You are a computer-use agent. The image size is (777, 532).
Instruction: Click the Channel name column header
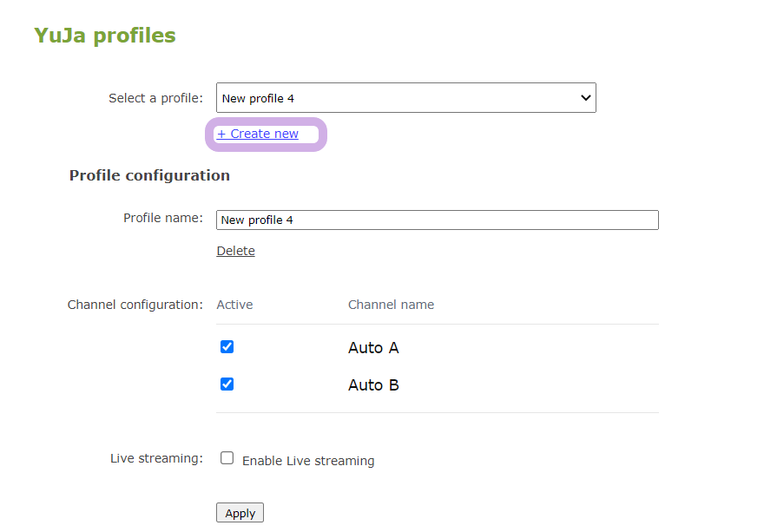391,305
